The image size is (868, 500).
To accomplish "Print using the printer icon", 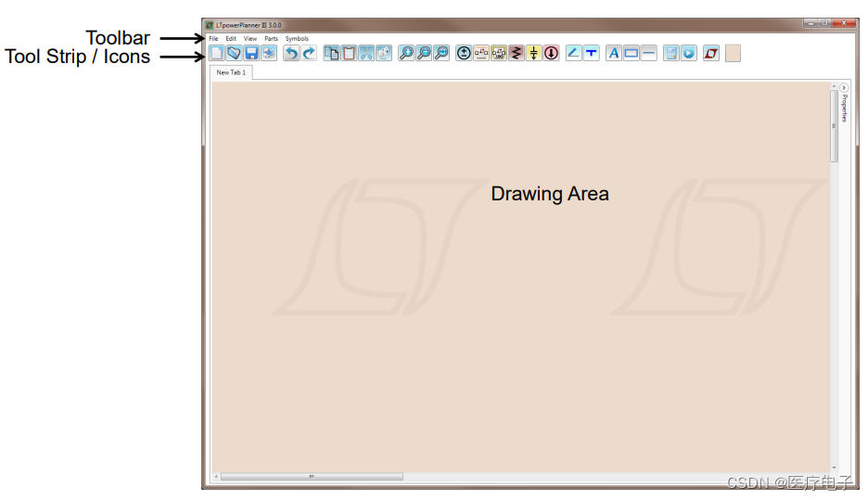I will [x=269, y=53].
